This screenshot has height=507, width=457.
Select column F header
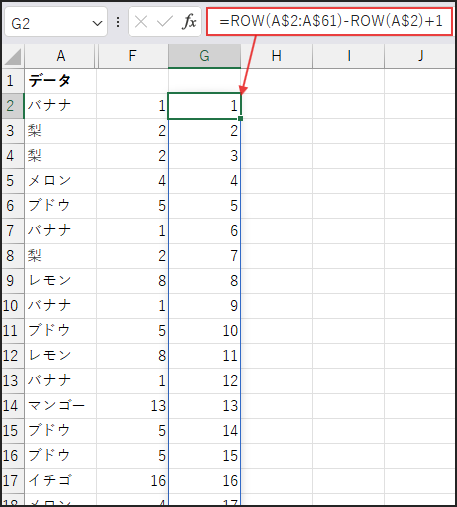coord(132,56)
